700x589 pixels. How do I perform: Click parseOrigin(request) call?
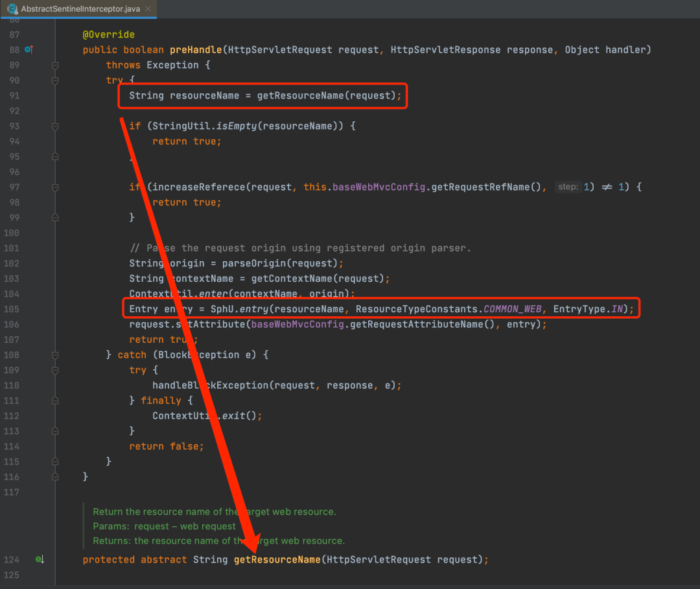280,263
